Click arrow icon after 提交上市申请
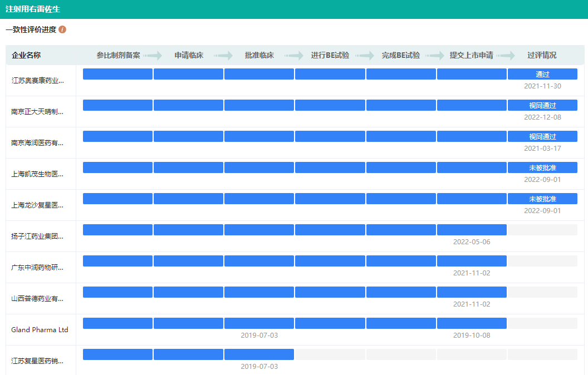 pos(506,56)
